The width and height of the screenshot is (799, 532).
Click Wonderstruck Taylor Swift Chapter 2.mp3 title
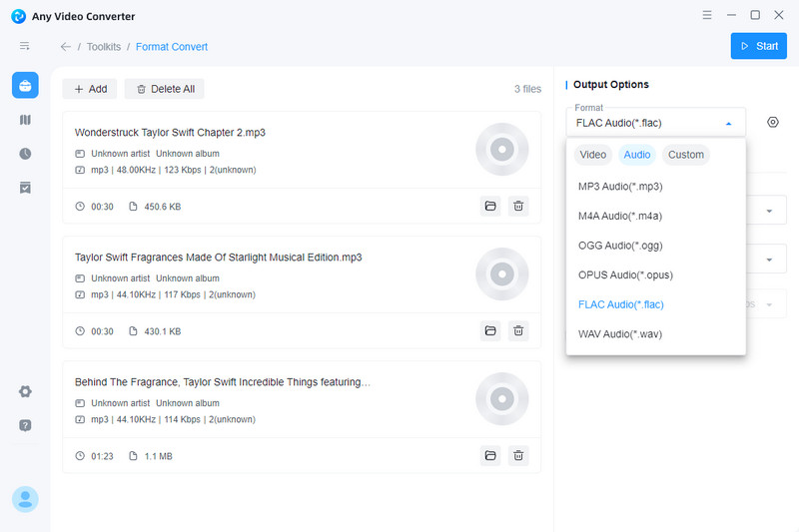tap(170, 133)
